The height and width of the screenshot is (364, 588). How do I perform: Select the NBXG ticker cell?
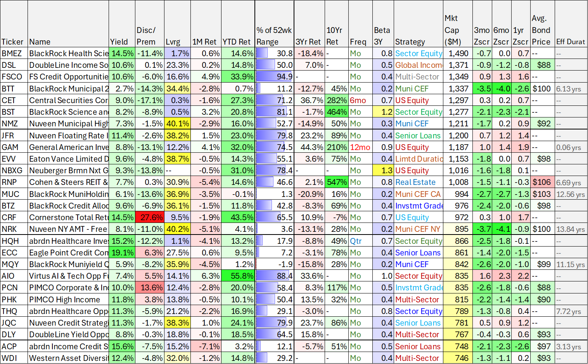[14, 171]
